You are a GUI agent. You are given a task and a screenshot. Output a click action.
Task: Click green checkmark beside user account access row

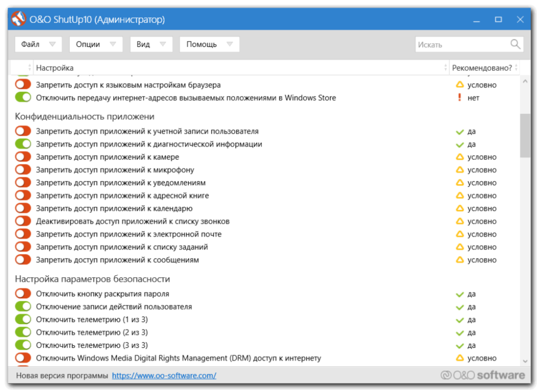[460, 132]
